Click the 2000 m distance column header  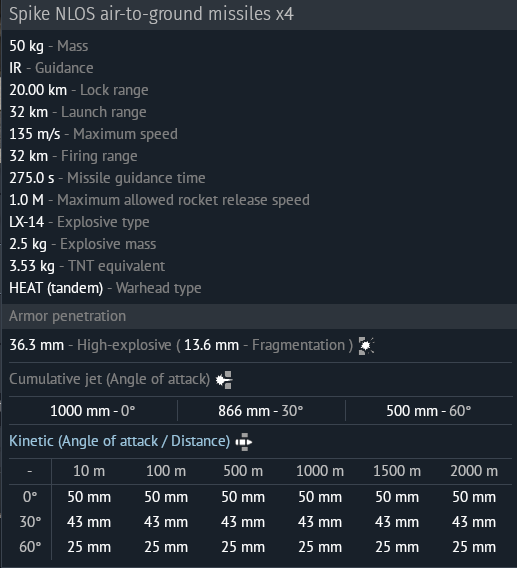pos(474,471)
